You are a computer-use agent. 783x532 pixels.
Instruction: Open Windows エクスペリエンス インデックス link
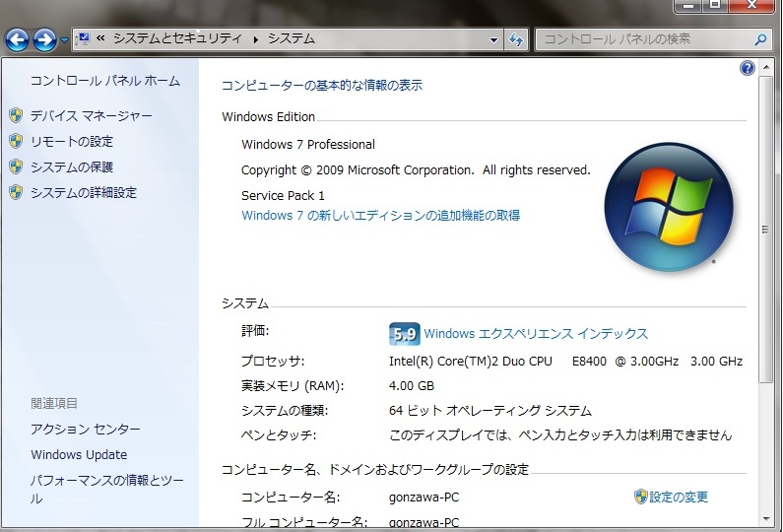click(536, 334)
